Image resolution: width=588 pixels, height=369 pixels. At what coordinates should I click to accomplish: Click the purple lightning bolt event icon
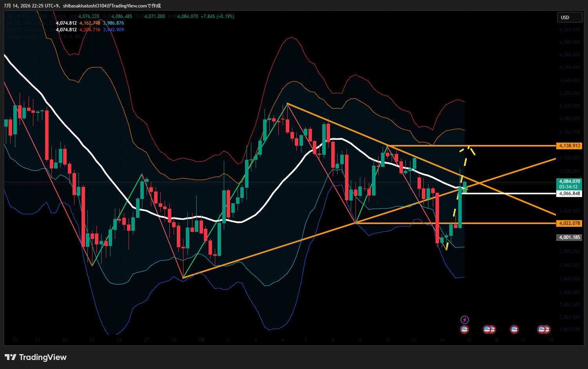[x=465, y=320]
